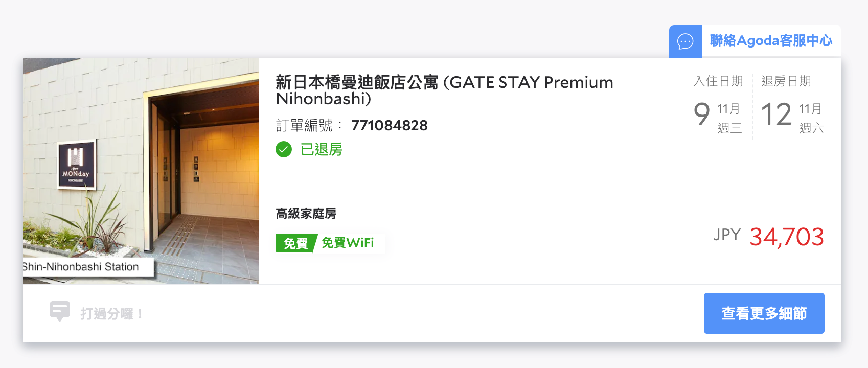Click the check-out date 12

click(x=776, y=113)
